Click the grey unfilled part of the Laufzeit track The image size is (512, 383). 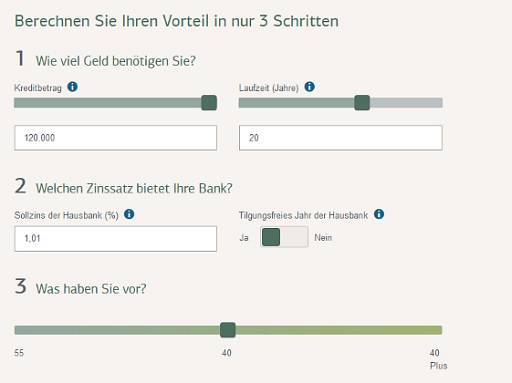[x=406, y=103]
